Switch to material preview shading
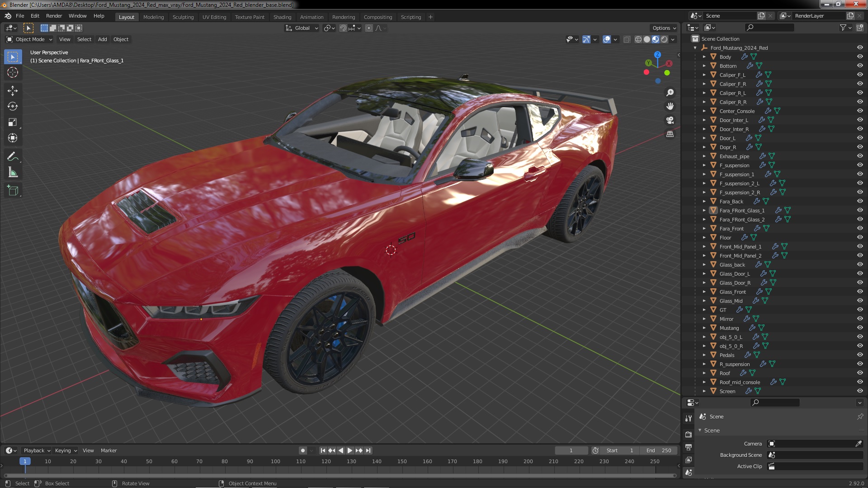This screenshot has width=868, height=488. point(656,39)
